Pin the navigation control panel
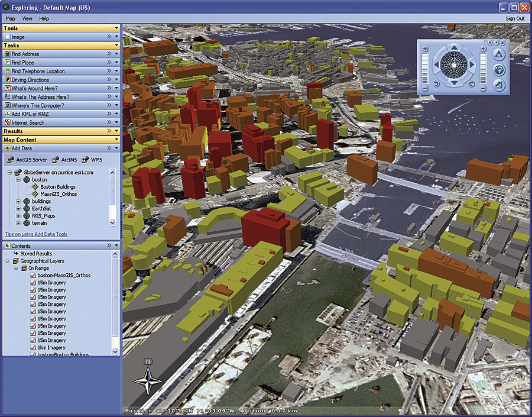The height and width of the screenshot is (417, 532). 489,43
